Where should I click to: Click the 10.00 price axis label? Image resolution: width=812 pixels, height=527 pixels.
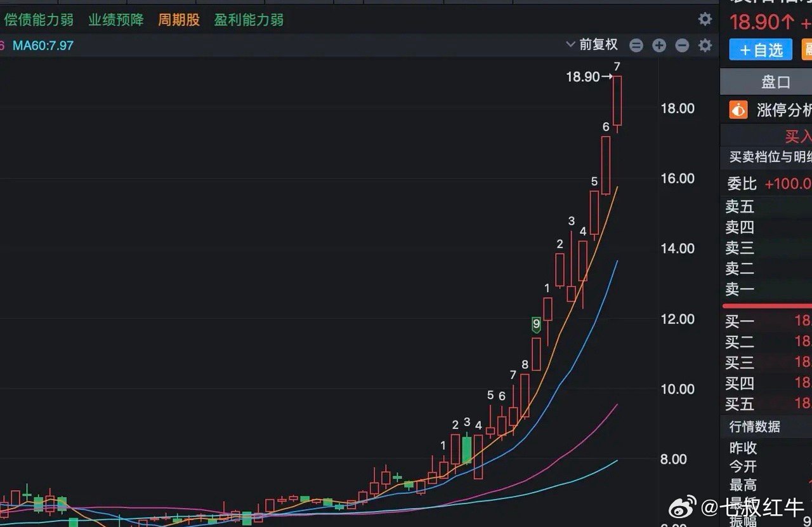click(x=677, y=389)
